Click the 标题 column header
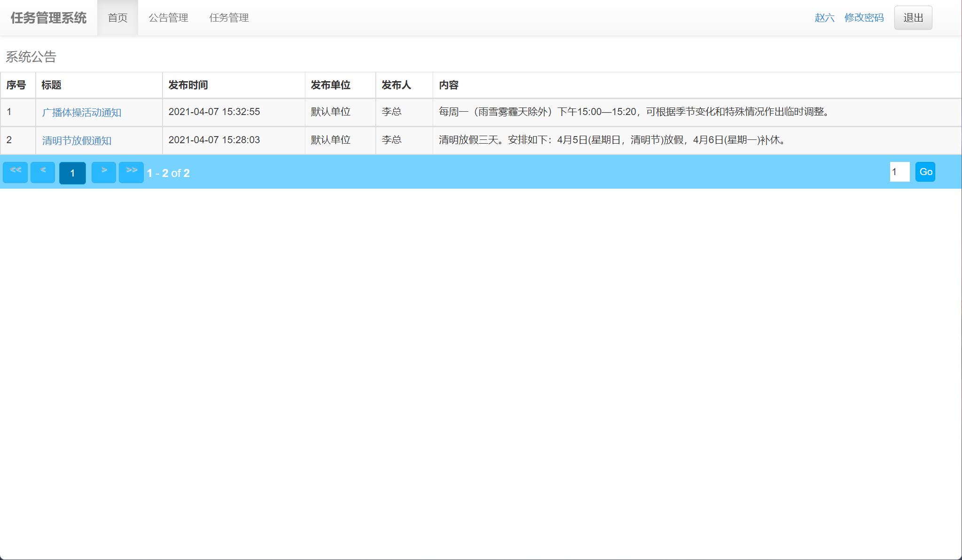The height and width of the screenshot is (560, 962). pos(50,85)
